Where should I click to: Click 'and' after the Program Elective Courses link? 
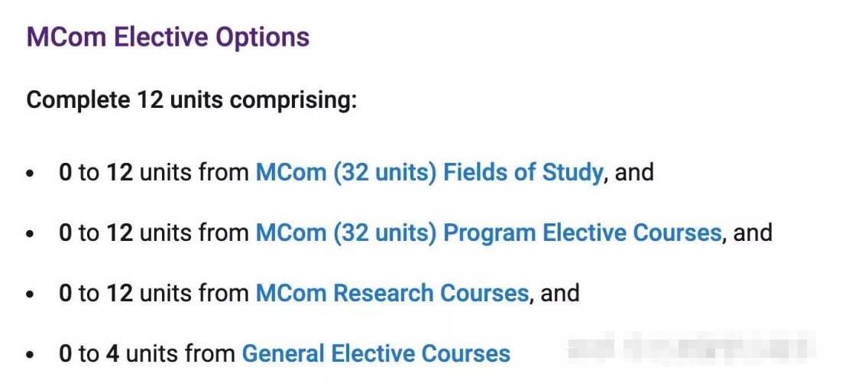click(x=753, y=232)
